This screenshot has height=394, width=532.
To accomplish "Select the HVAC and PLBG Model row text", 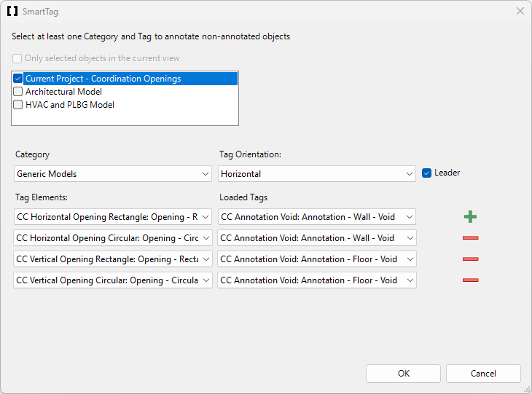I will point(70,105).
